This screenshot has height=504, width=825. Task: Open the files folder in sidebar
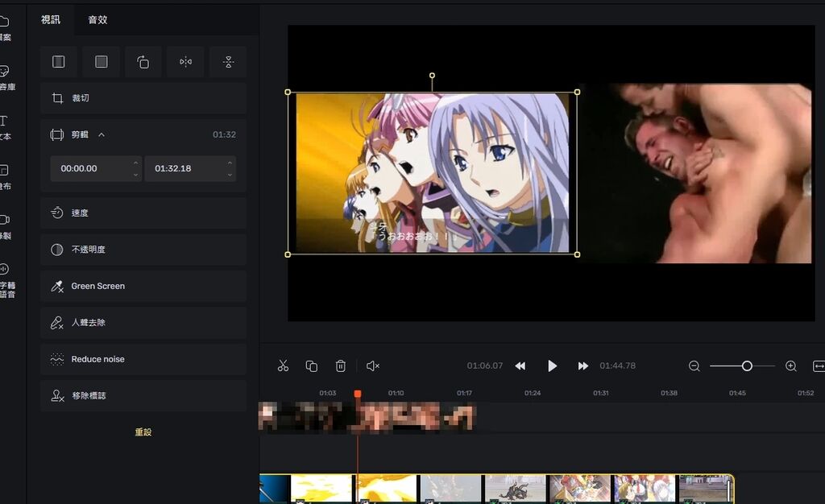coord(5,28)
